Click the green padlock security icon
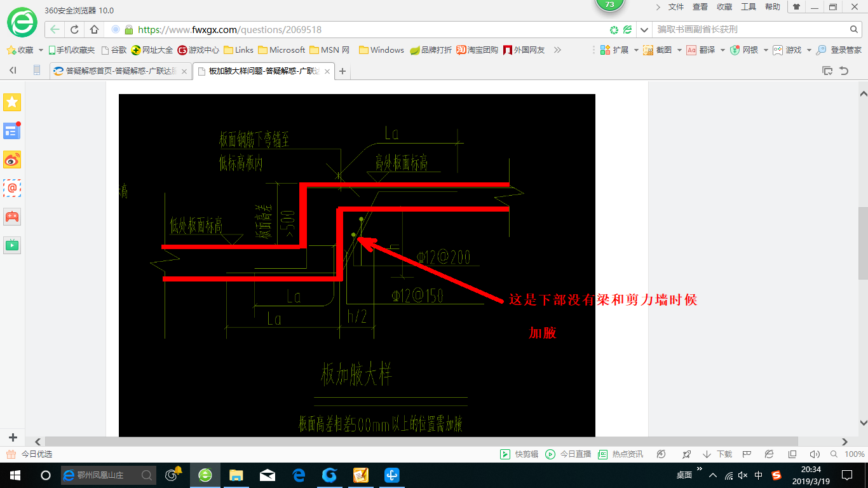The width and height of the screenshot is (868, 488). tap(129, 29)
